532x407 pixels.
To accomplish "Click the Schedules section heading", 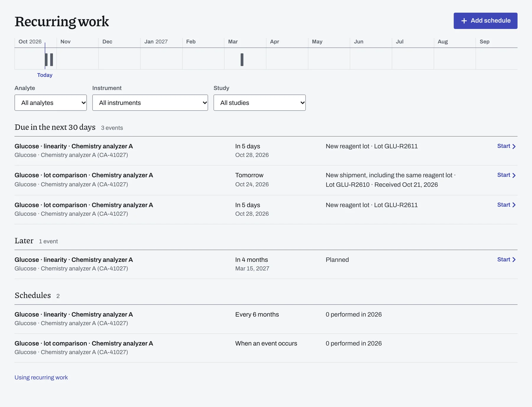I will [33, 295].
